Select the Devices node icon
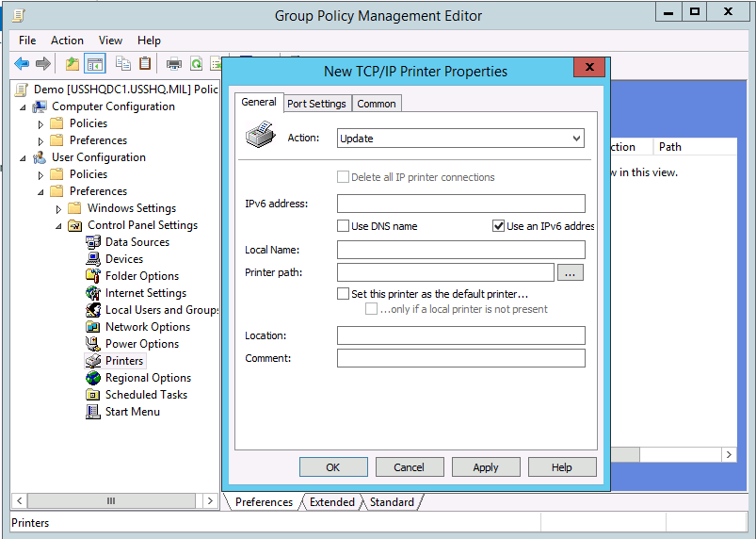756x539 pixels. [x=93, y=259]
